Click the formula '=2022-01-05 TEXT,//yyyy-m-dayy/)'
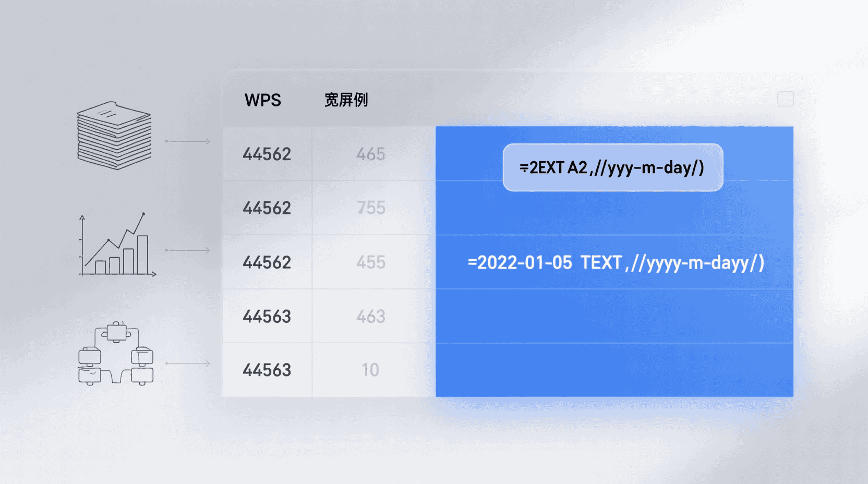The height and width of the screenshot is (484, 868). point(616,263)
